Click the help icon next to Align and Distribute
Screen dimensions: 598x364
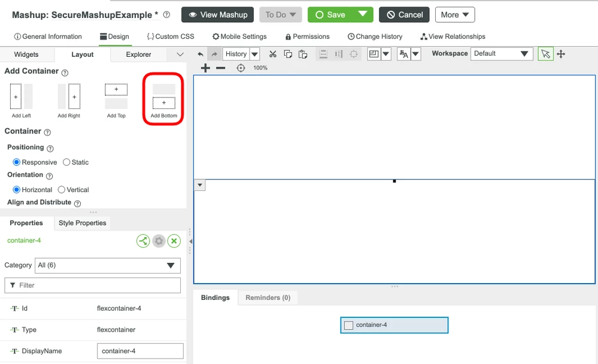click(x=77, y=204)
